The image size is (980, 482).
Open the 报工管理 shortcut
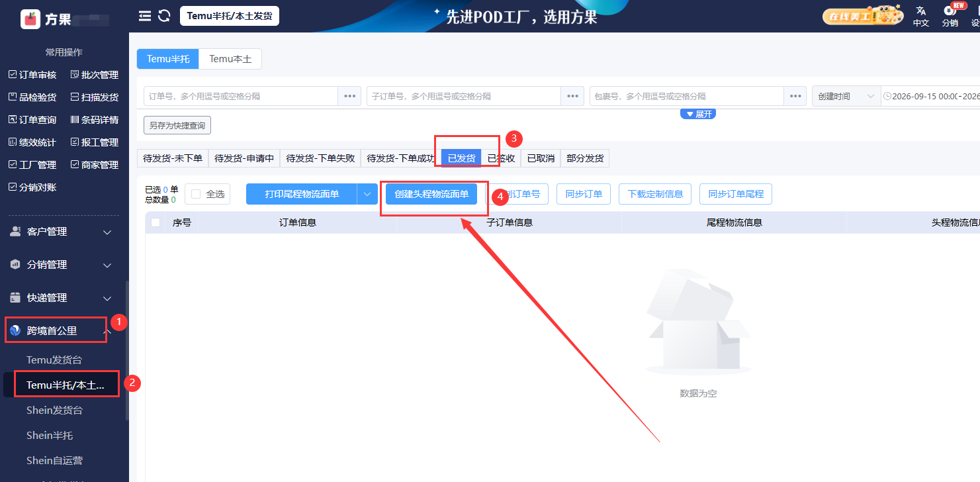tap(95, 142)
